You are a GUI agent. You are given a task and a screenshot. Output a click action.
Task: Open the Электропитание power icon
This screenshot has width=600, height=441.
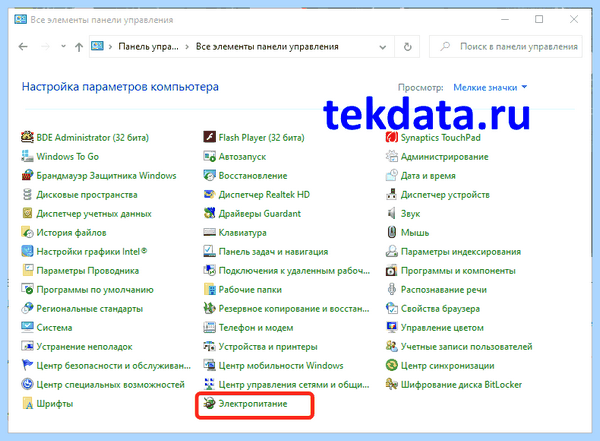pyautogui.click(x=209, y=403)
